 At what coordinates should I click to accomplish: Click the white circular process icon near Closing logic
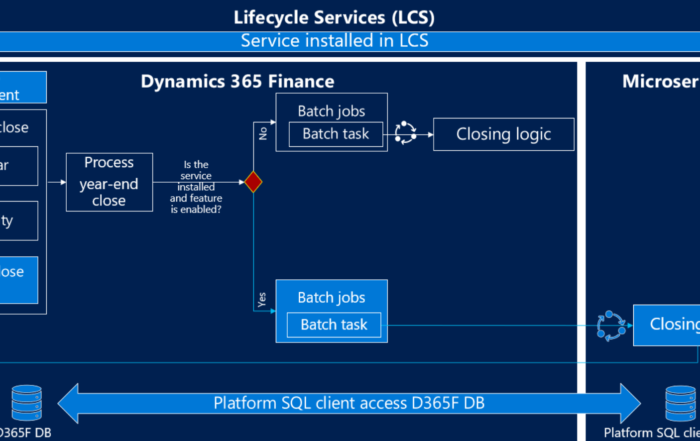(405, 133)
